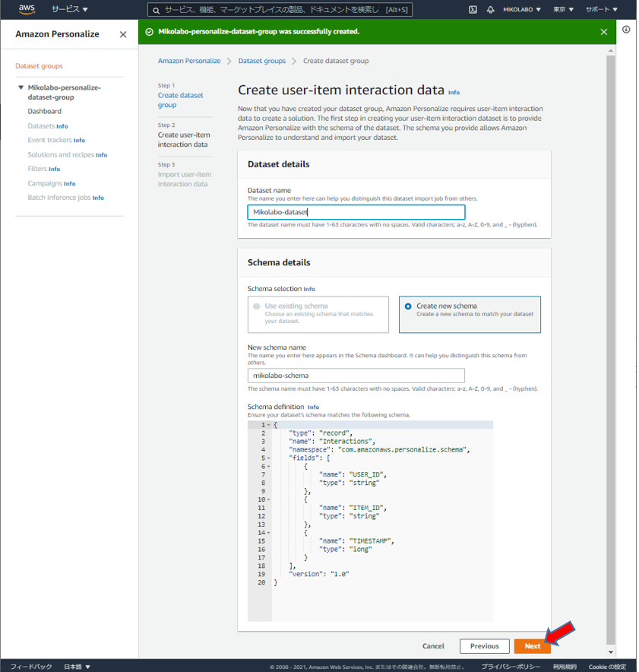Open Dashboard in sidebar
Screen dimensions: 639x672
coord(45,112)
